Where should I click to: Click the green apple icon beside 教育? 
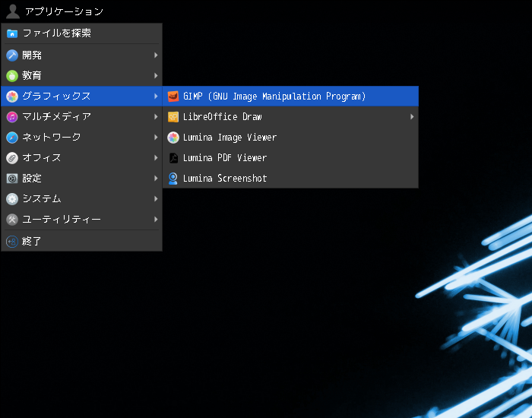pos(12,76)
